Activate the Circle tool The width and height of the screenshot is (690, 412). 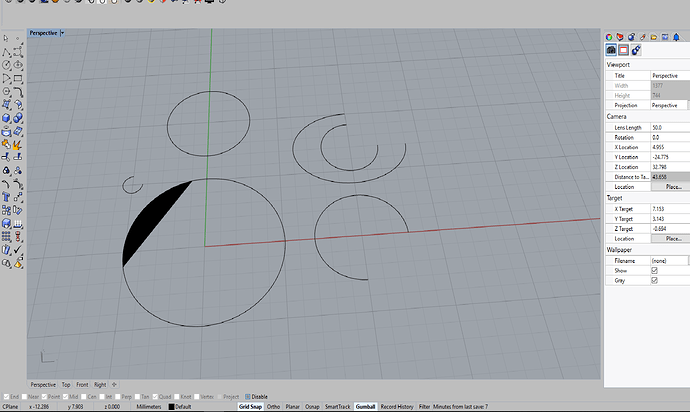click(6, 65)
